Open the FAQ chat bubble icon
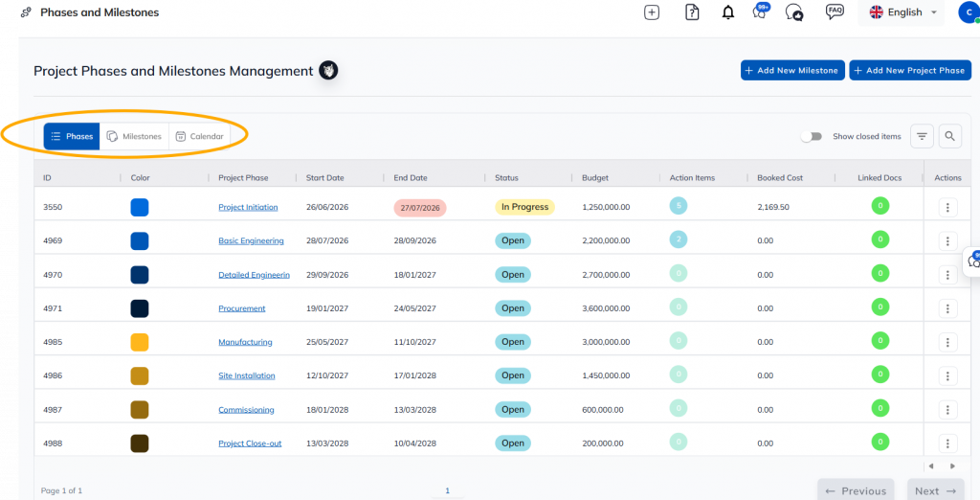The width and height of the screenshot is (980, 500). coord(835,11)
